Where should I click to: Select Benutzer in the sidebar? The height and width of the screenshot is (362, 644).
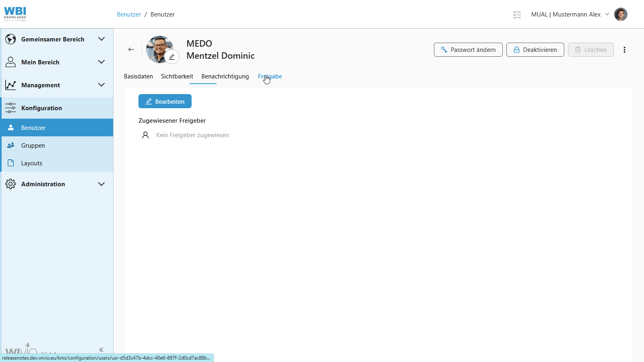[x=57, y=128]
